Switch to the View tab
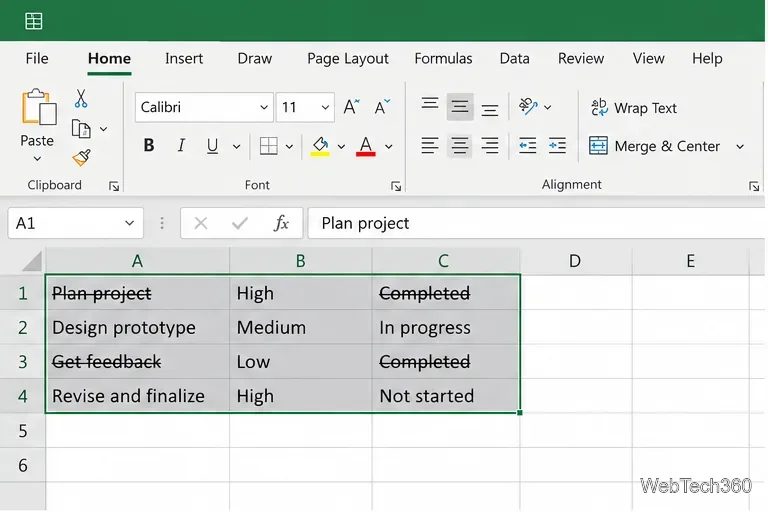768x512 pixels. (x=648, y=58)
